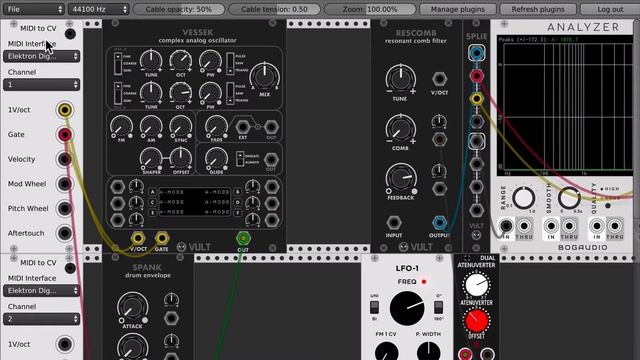The width and height of the screenshot is (640, 360).
Task: Click the Log out button
Action: point(610,9)
